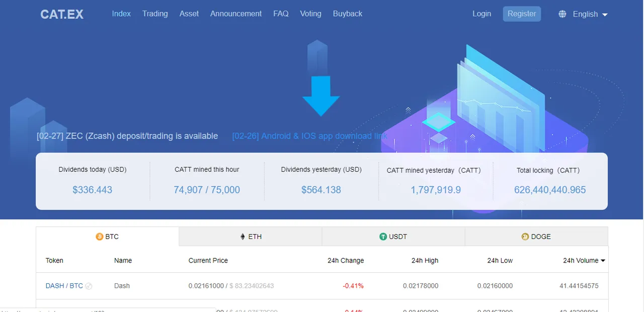Click the Dash name cell
This screenshot has width=644, height=312.
coord(122,286)
